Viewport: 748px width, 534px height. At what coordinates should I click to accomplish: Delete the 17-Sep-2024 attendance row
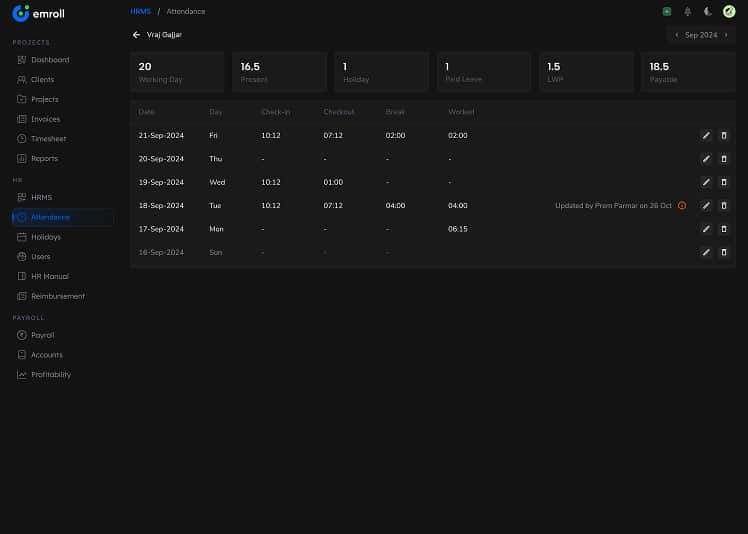724,229
